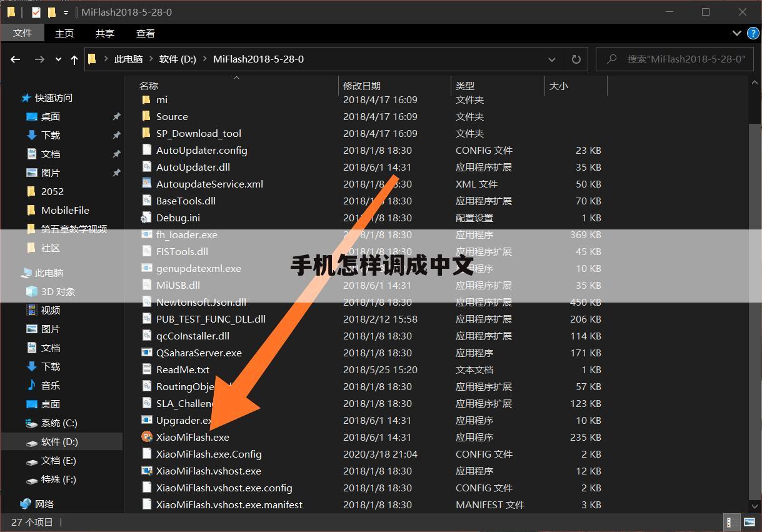Click 软件 (D:) breadcrumb in address bar
The width and height of the screenshot is (762, 532).
coord(178,59)
